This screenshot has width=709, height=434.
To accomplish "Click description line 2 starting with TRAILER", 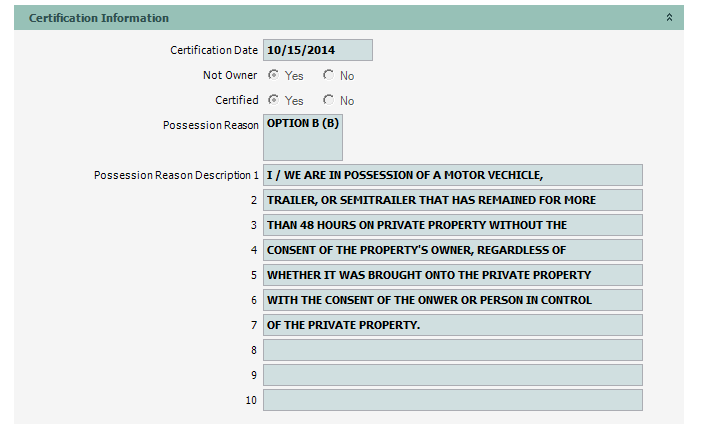I will tap(452, 200).
